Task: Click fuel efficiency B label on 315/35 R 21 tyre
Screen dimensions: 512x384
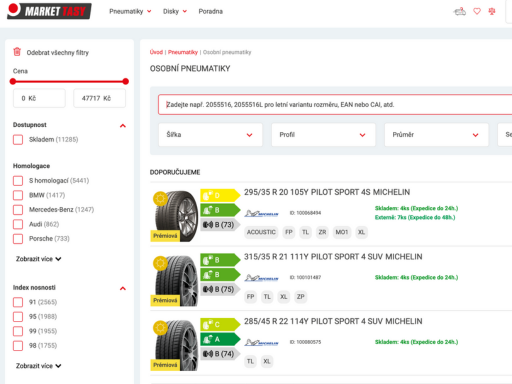Action: (x=220, y=260)
